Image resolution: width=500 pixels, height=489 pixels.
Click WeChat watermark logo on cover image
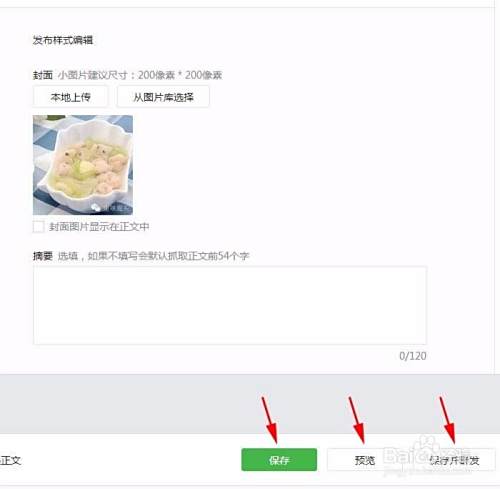(x=96, y=207)
